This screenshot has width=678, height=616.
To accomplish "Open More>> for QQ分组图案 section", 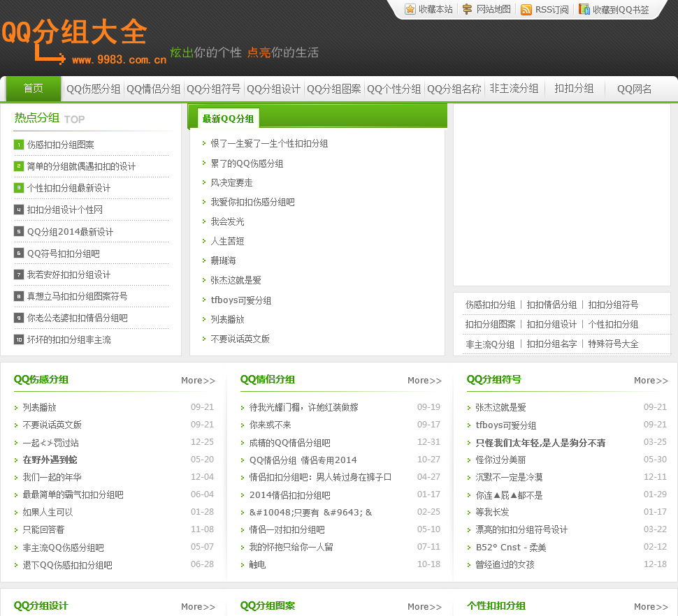I will click(x=424, y=607).
